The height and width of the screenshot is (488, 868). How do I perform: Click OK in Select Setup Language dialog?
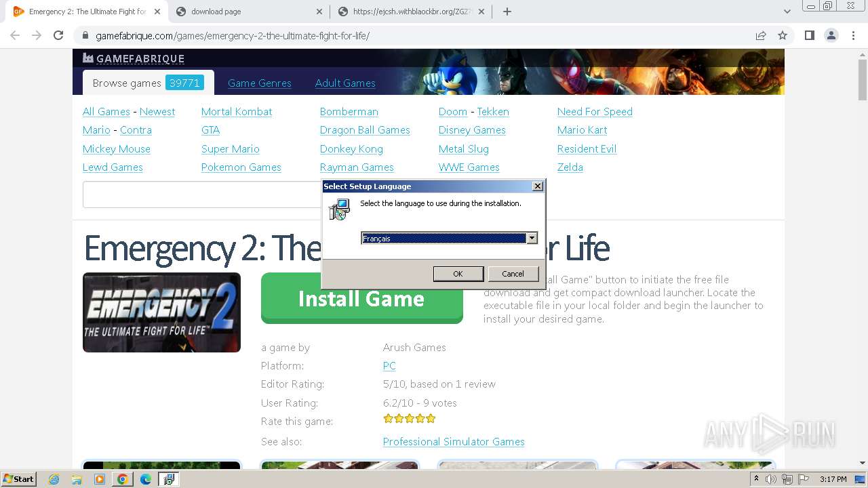[458, 274]
